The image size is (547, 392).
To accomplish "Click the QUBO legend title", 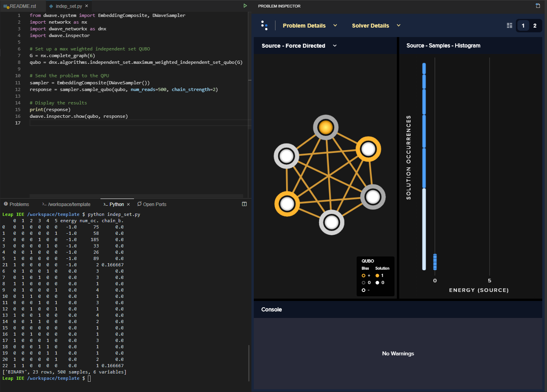I will 368,261.
